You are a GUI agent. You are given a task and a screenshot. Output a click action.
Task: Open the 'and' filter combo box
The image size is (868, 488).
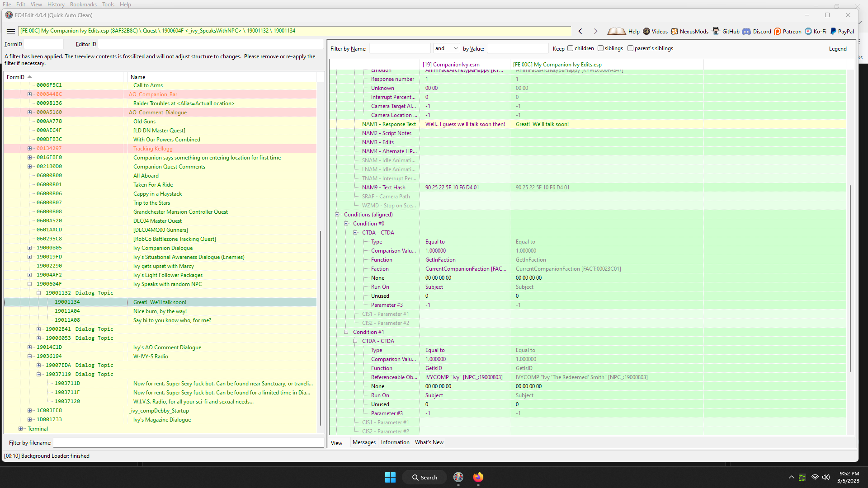[x=447, y=48]
